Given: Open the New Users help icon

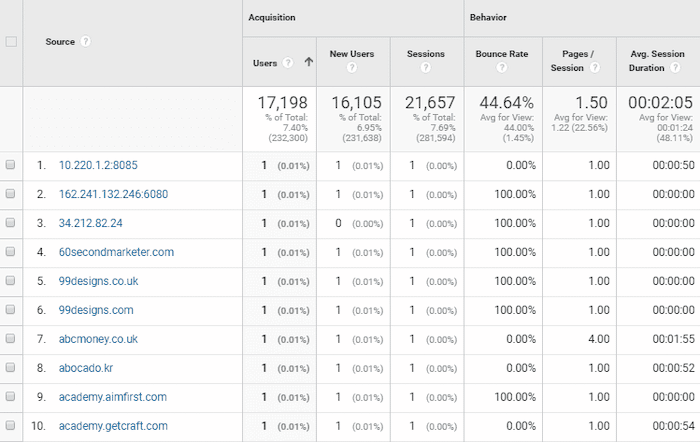Looking at the screenshot, I should 351,68.
